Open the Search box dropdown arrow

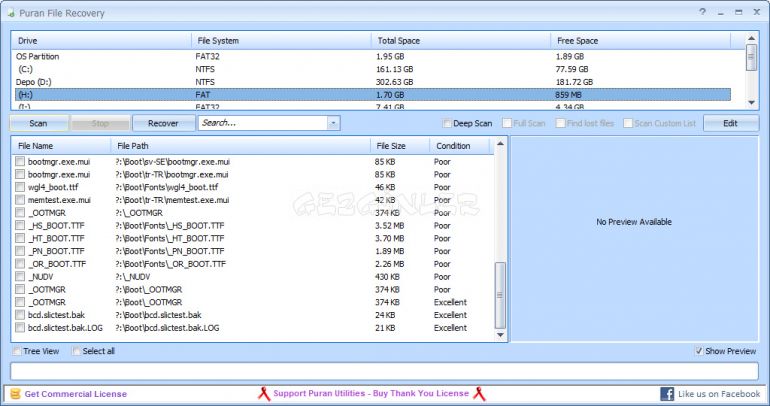click(333, 123)
